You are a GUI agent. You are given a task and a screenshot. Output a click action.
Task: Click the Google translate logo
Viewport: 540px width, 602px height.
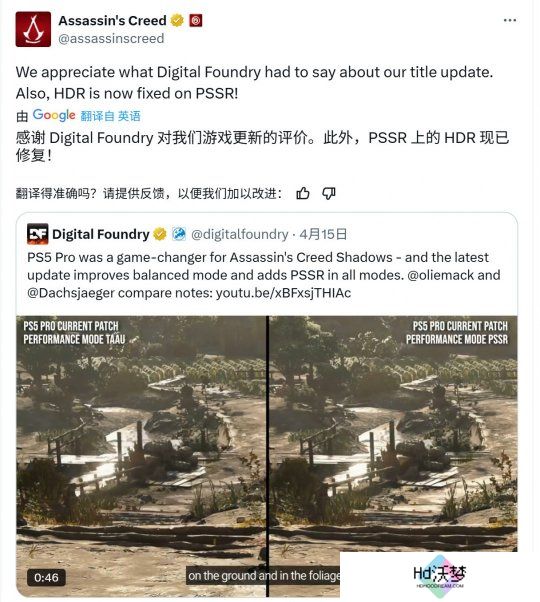click(x=54, y=115)
